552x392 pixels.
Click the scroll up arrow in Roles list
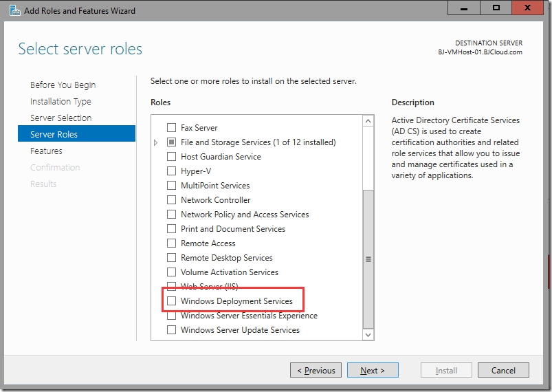click(x=368, y=121)
